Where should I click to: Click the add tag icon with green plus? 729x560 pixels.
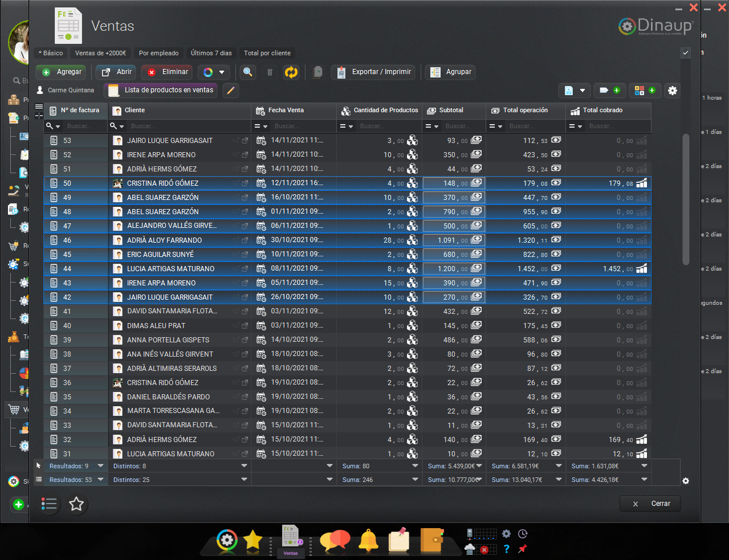click(x=610, y=90)
